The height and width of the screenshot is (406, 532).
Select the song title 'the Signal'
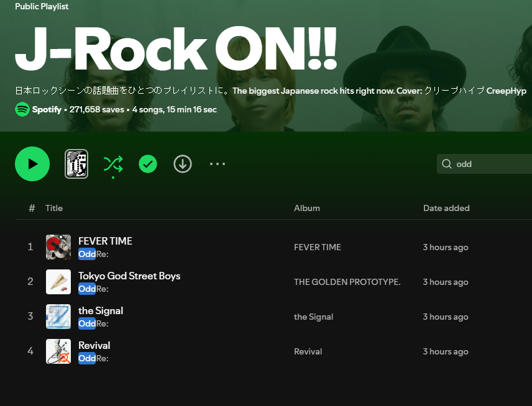coord(101,311)
